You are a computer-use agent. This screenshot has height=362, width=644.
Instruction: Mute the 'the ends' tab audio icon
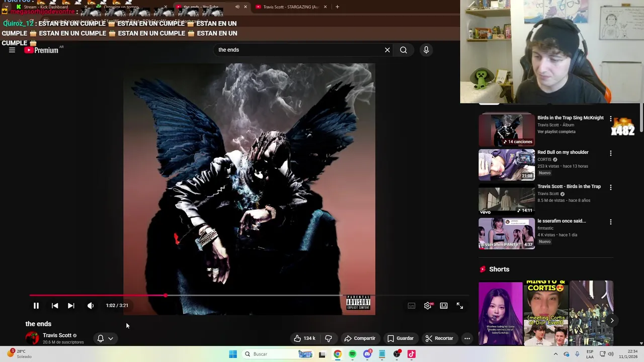(x=237, y=7)
